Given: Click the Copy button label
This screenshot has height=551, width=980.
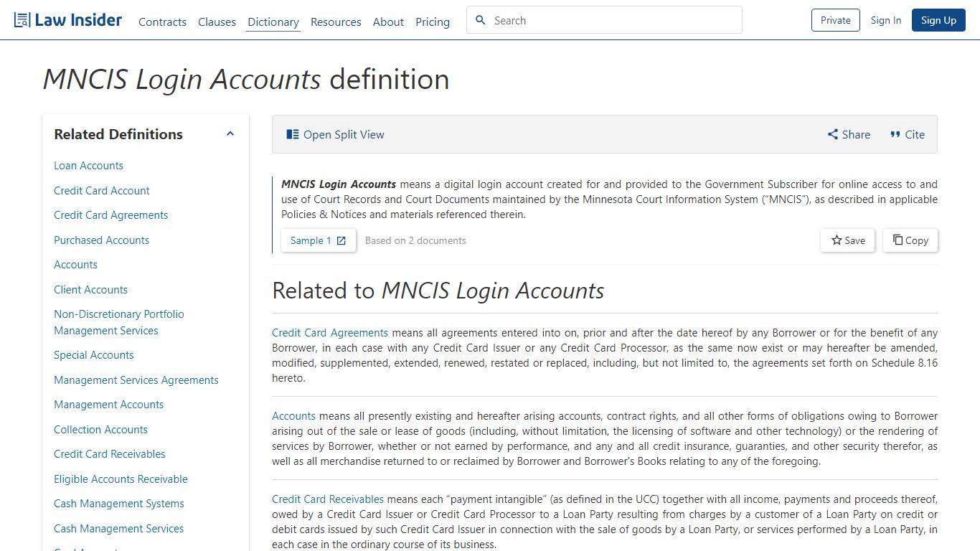Looking at the screenshot, I should (x=917, y=240).
